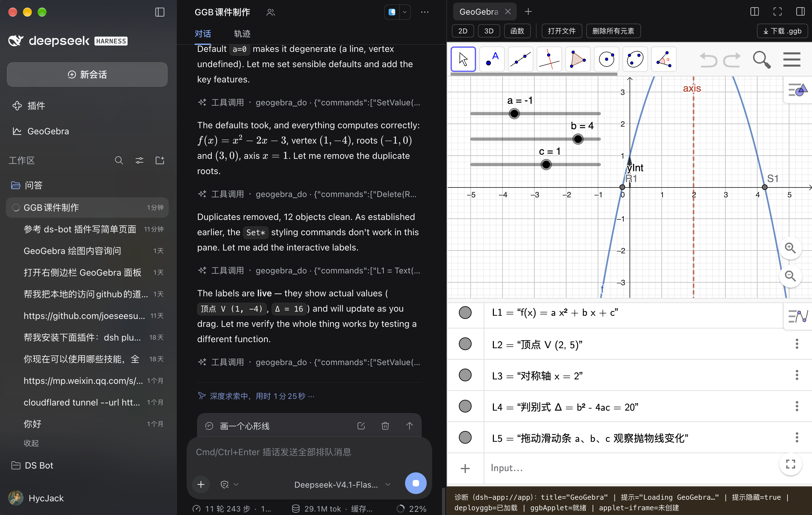Open more options for L5 row
The width and height of the screenshot is (812, 515).
pyautogui.click(x=796, y=437)
